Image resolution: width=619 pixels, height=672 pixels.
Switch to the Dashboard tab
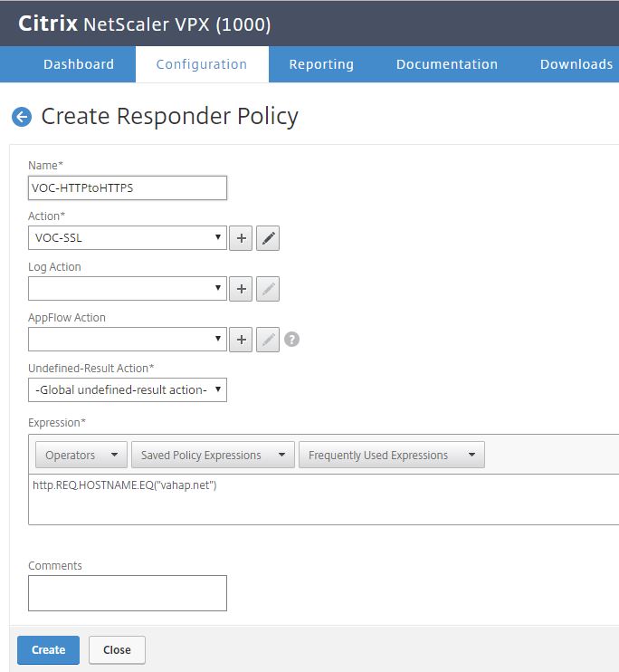pos(79,64)
